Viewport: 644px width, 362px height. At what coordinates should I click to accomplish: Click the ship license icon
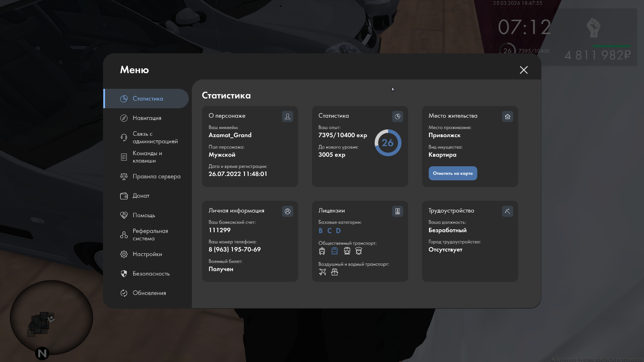coord(334,272)
